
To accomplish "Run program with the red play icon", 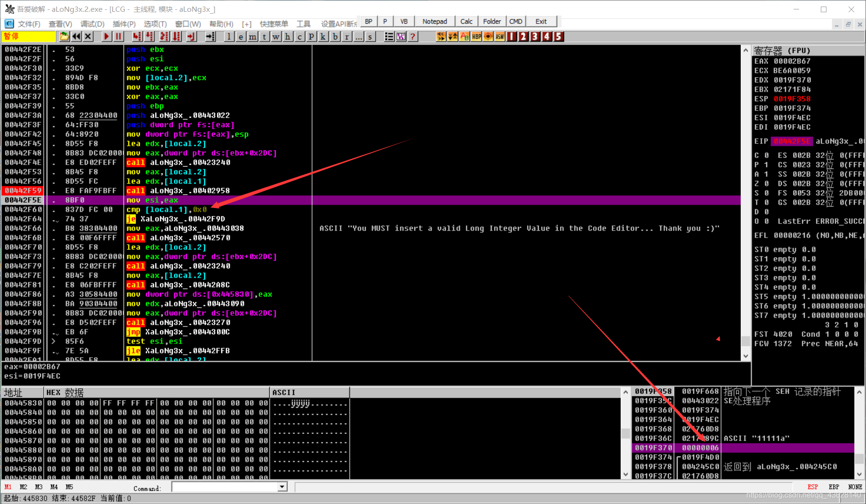I will pos(106,36).
